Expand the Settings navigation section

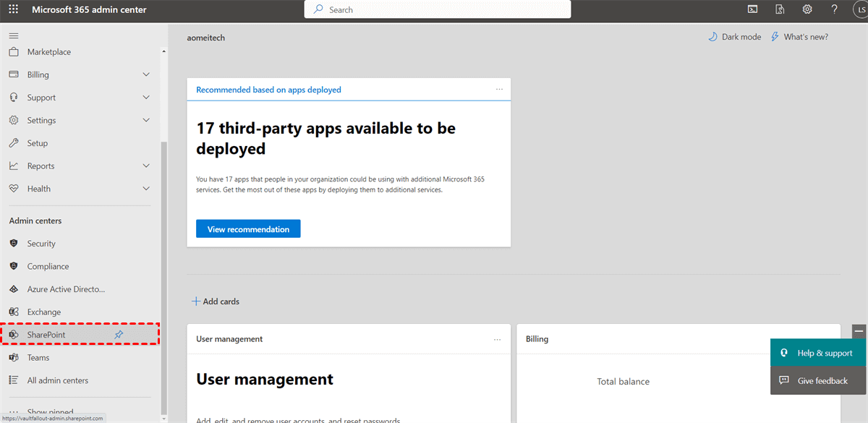[x=146, y=120]
